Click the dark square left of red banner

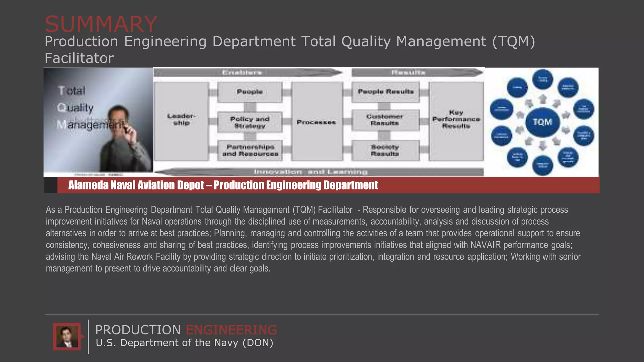tap(51, 185)
